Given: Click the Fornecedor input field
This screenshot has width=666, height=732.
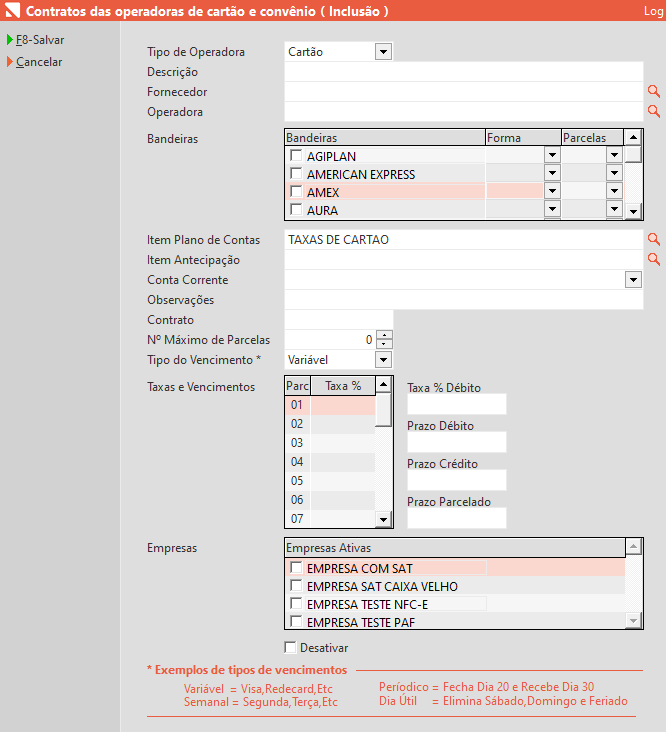Looking at the screenshot, I should coord(464,92).
